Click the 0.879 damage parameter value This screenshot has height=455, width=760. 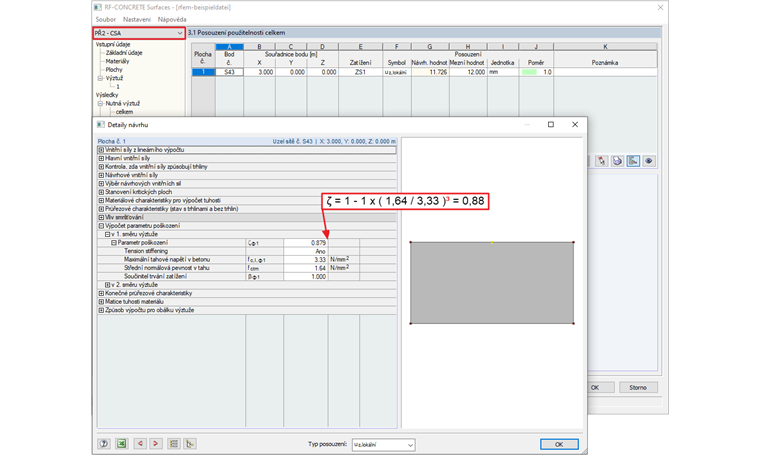[306, 243]
